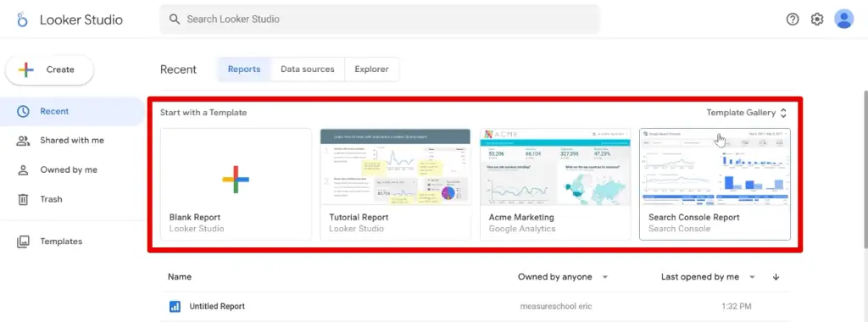Click the sort direction arrow icon
Viewport: 868px width, 322px height.
point(776,276)
